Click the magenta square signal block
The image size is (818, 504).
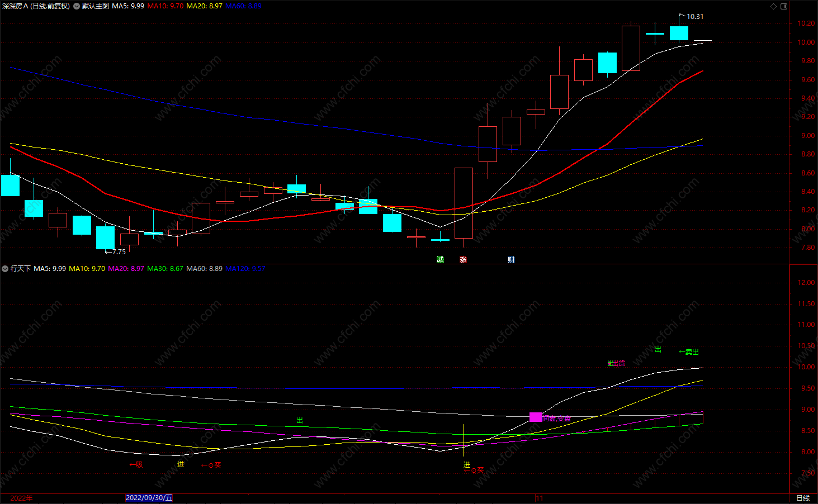[536, 417]
